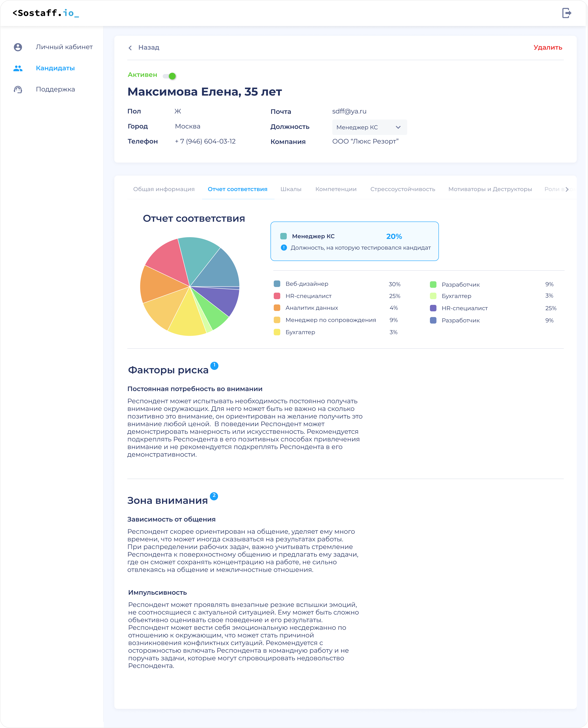Click Менеджер по сопровождения legend label
The image size is (588, 728).
(x=331, y=320)
